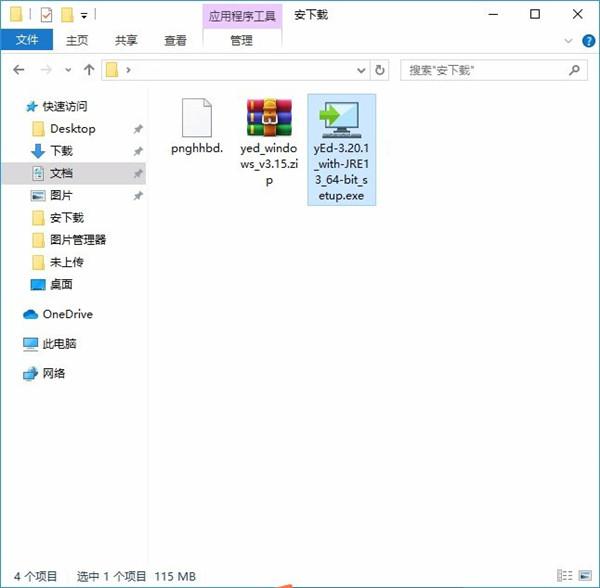The image size is (600, 588).
Task: Click the properties checkmark icon in title bar
Action: (x=46, y=15)
